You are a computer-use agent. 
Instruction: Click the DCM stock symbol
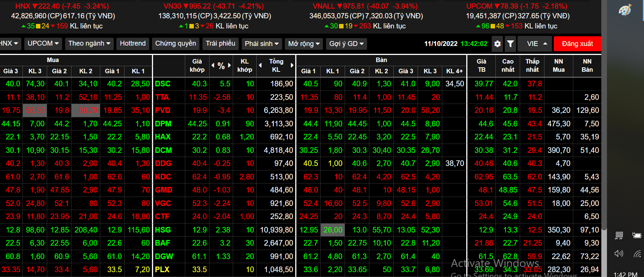pyautogui.click(x=164, y=150)
